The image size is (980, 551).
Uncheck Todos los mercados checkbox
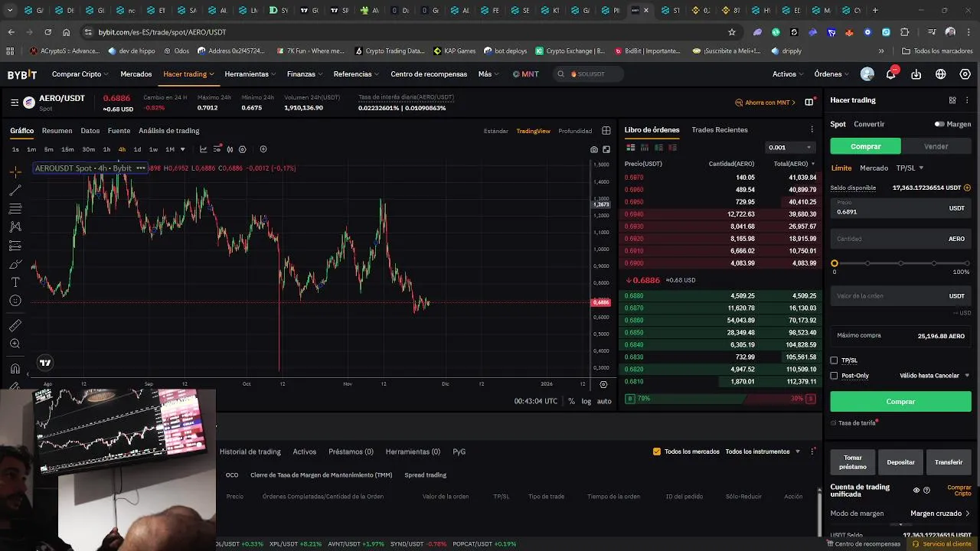pos(657,452)
